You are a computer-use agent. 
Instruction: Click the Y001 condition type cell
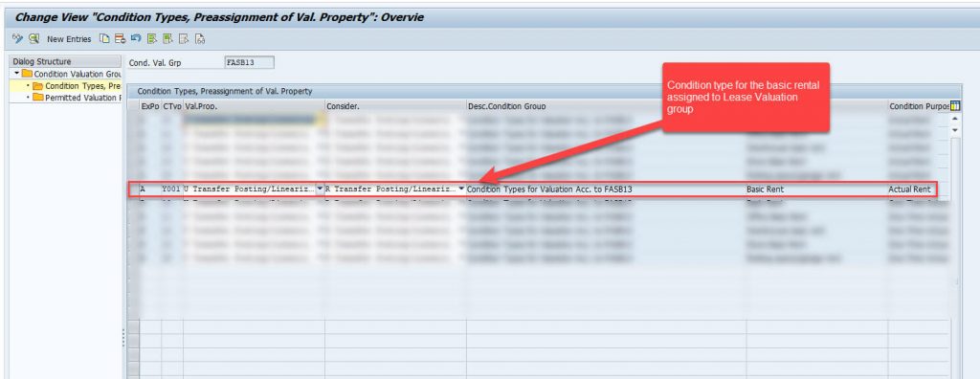pyautogui.click(x=171, y=189)
